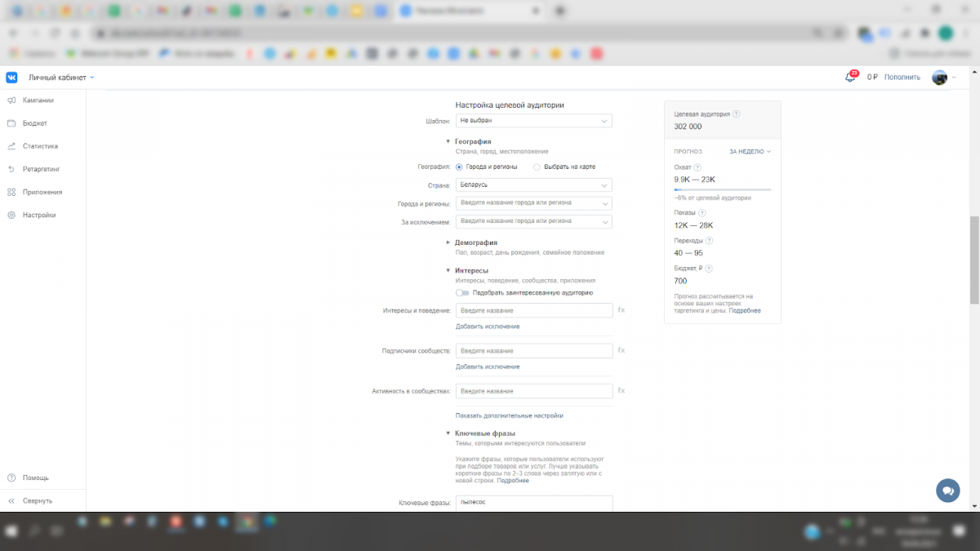Image resolution: width=980 pixels, height=551 pixels.
Task: Open the notifications bell icon
Action: [850, 78]
